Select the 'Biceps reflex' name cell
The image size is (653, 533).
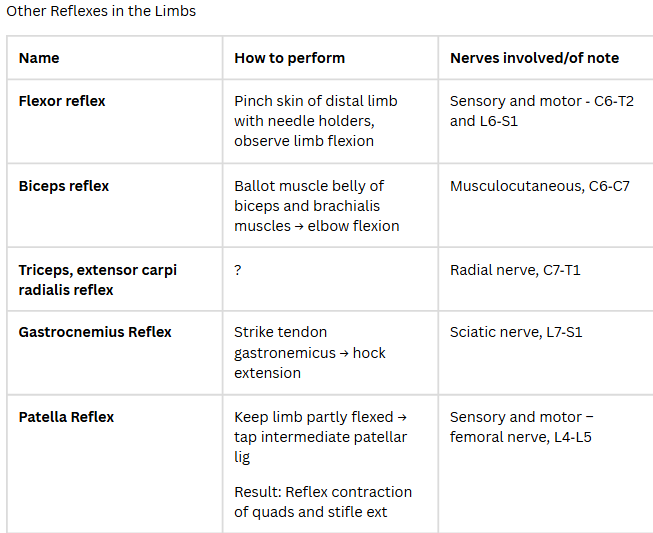64,186
